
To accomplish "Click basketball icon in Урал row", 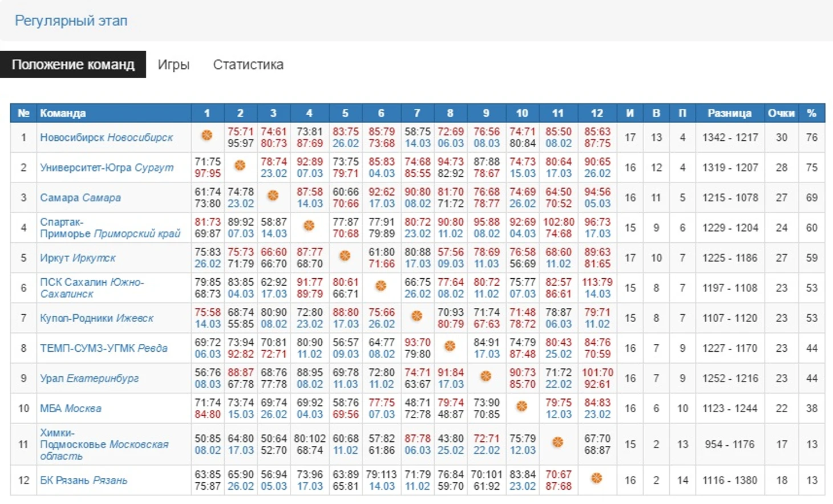I will 486,376.
